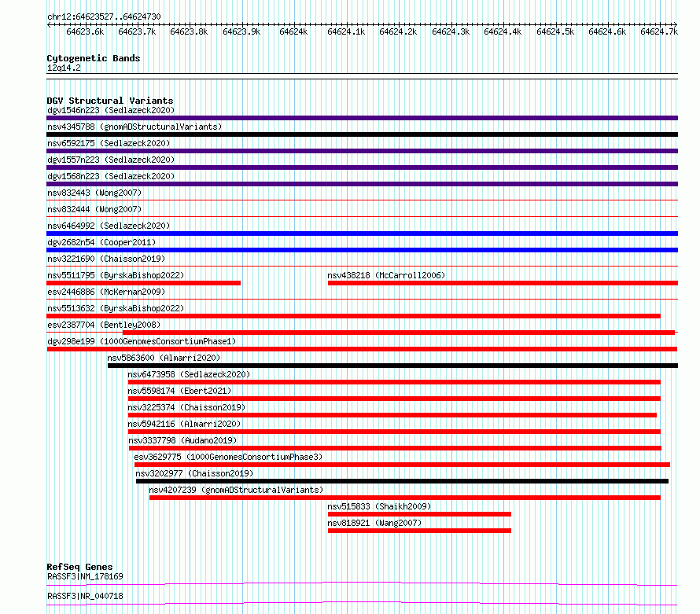Click the red bar under nsv438218
This screenshot has width=700, height=614.
click(503, 283)
